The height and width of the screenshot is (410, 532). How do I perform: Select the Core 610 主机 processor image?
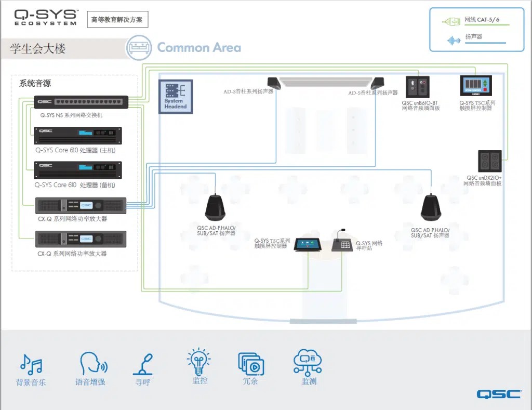78,136
